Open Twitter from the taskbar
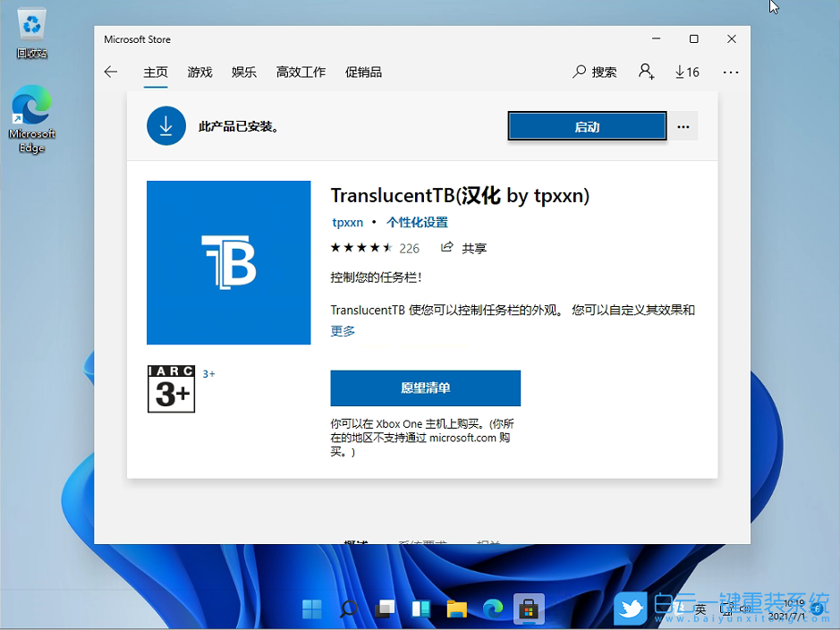The height and width of the screenshot is (630, 840). point(631,609)
